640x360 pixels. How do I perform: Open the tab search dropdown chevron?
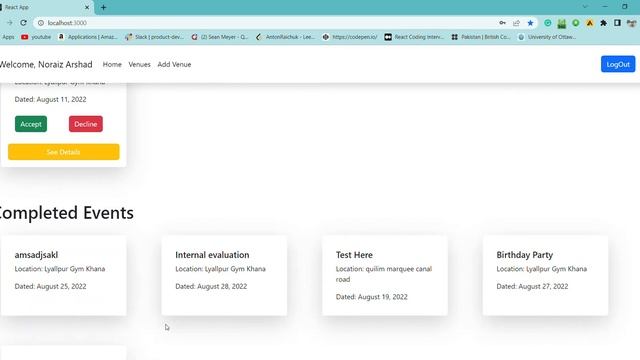click(585, 7)
